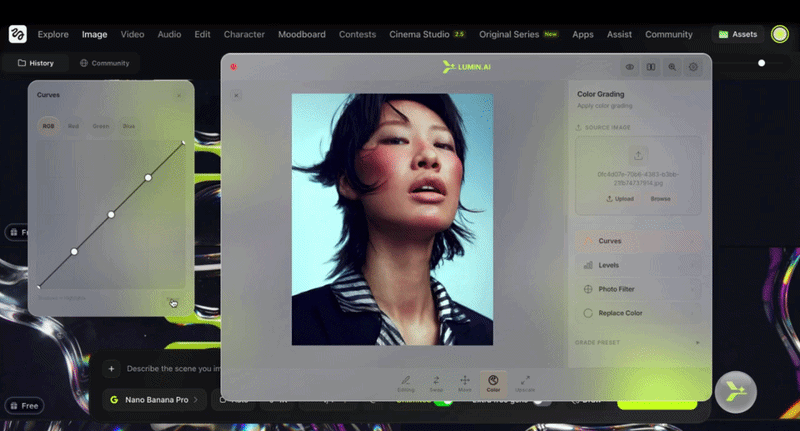
Task: Open the Levels adjustment row
Action: pos(638,265)
